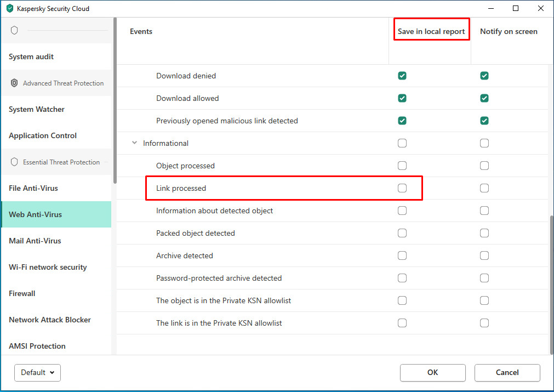554x392 pixels.
Task: Click the Events column header
Action: click(141, 31)
